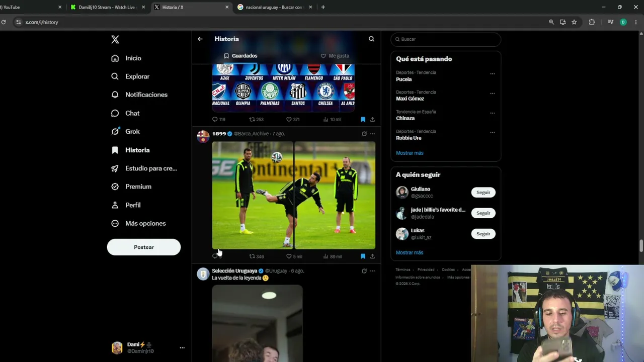Viewport: 644px width, 362px height.
Task: Click Mostrar más under A quién seguir
Action: 410,252
